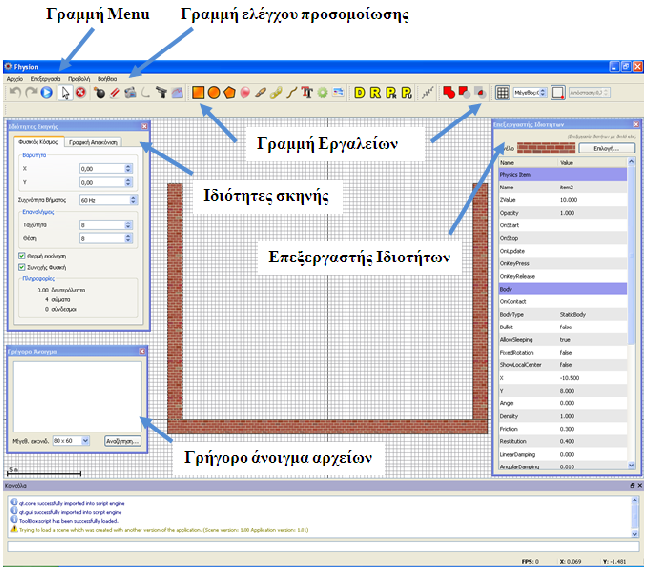Adjust gravity Y value stepper

click(x=128, y=182)
